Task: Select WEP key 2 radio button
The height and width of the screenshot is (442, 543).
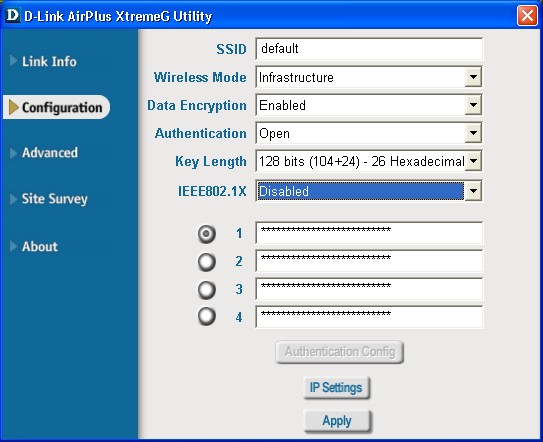Action: [x=207, y=262]
